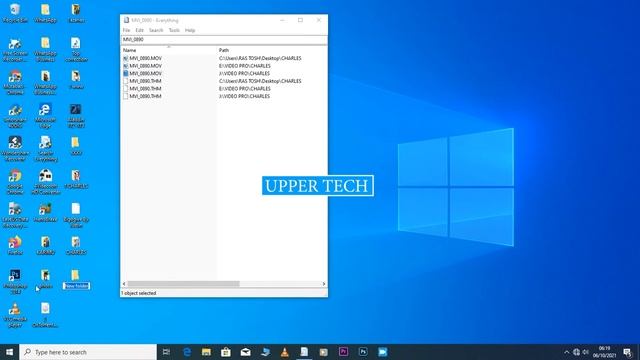Minimize the Everything window
This screenshot has height=360, width=640.
click(282, 20)
